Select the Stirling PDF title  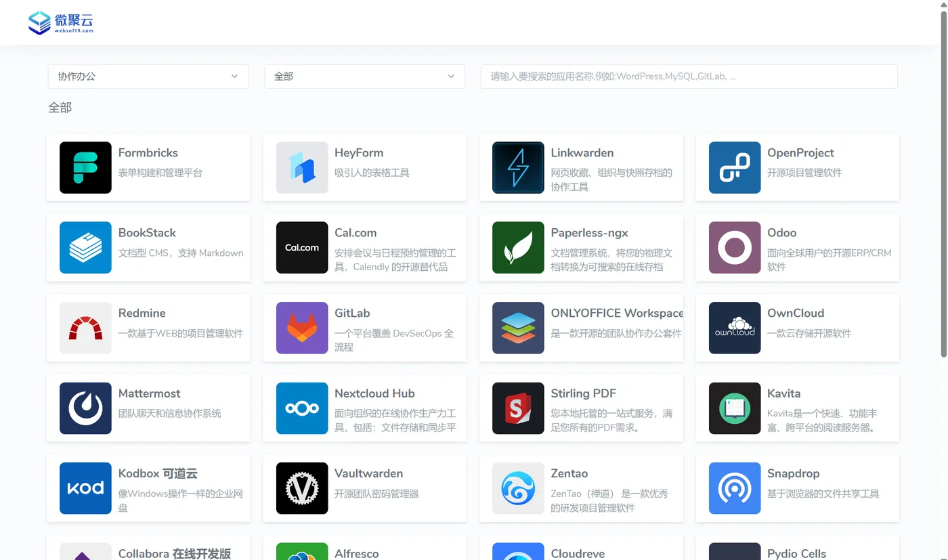point(583,393)
